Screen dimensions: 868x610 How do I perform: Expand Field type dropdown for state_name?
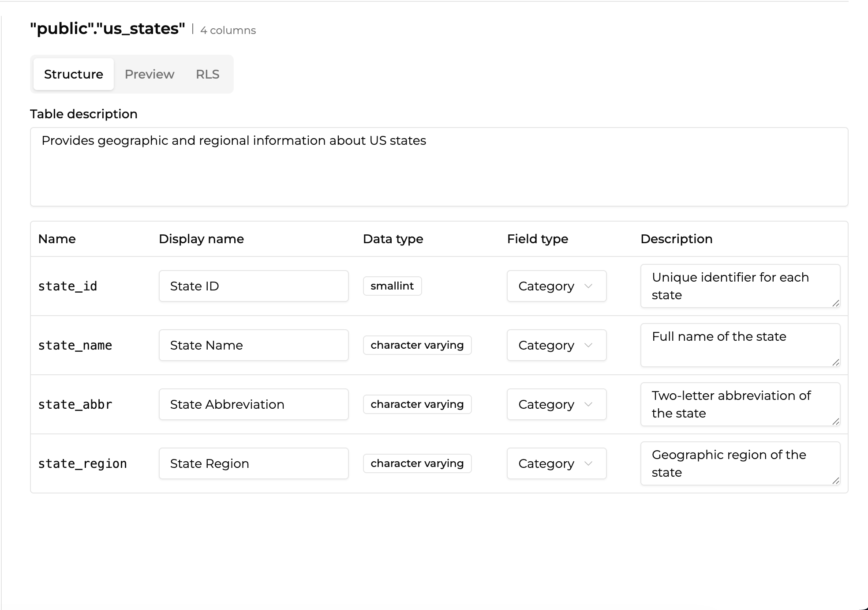tap(556, 345)
